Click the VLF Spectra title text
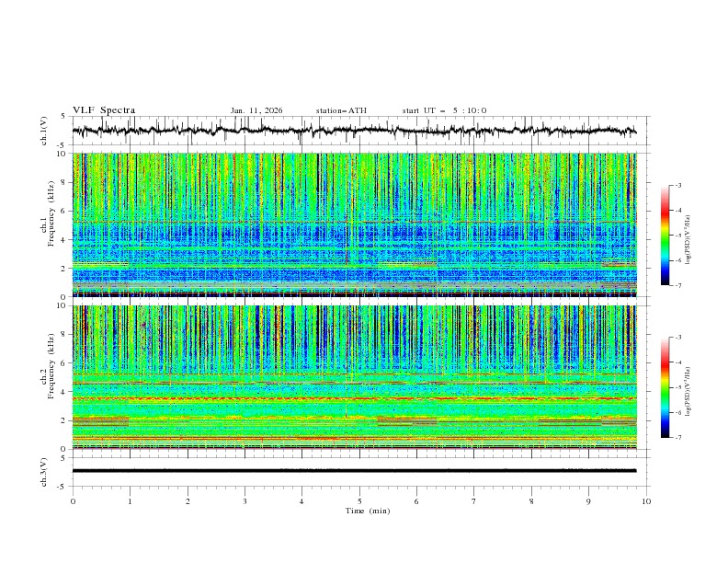 tap(104, 110)
